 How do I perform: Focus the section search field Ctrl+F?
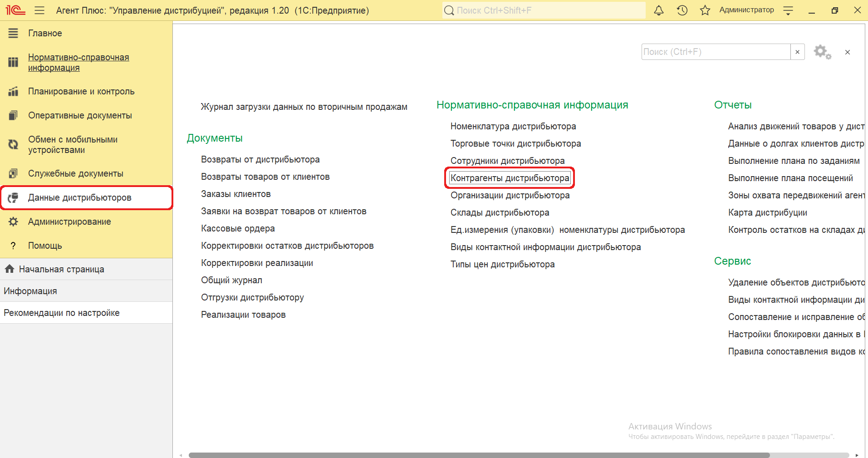[716, 52]
